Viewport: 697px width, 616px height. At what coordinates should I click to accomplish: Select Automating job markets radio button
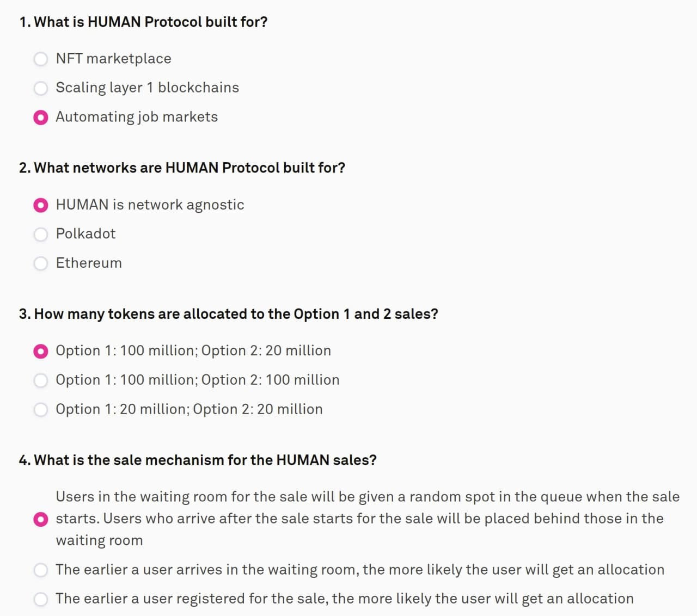tap(41, 118)
